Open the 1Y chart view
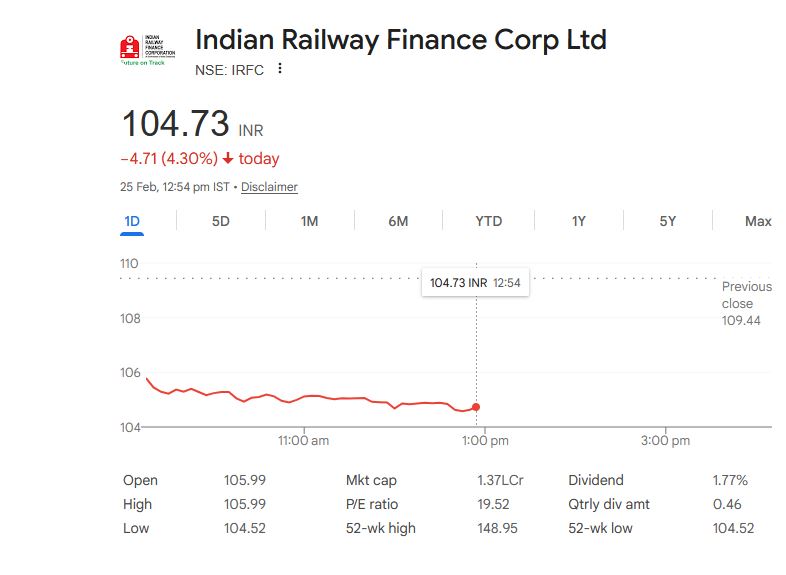Viewport: 786px width, 575px height. coord(578,221)
